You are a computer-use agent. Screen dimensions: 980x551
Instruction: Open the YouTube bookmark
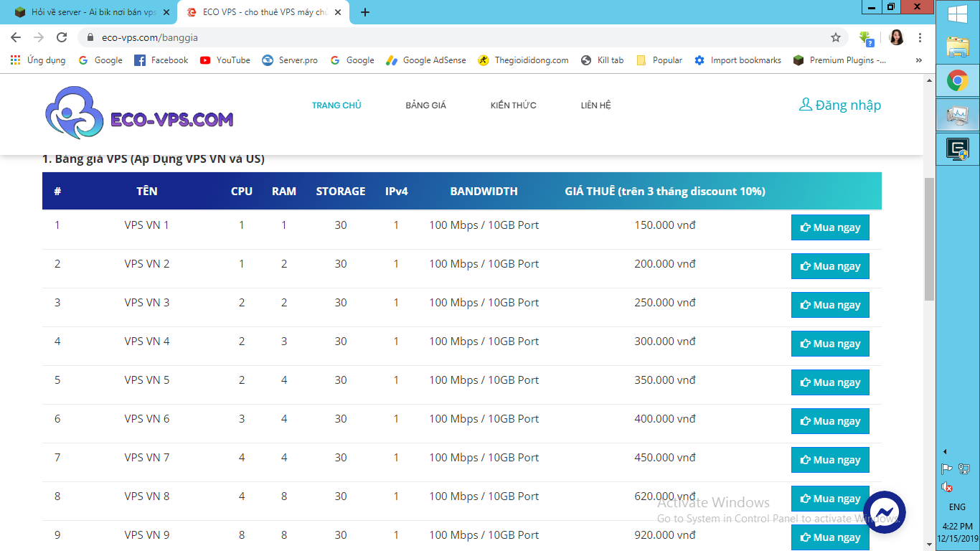click(225, 60)
